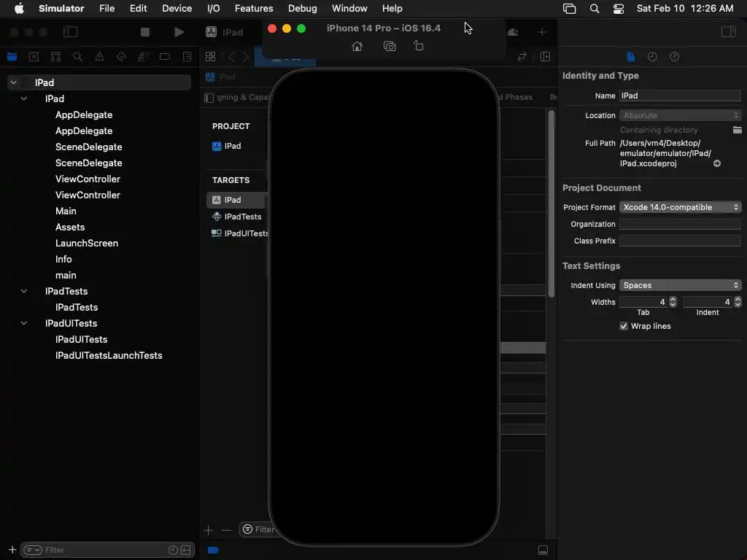Open the Project Format dropdown
This screenshot has width=747, height=560.
tap(680, 207)
